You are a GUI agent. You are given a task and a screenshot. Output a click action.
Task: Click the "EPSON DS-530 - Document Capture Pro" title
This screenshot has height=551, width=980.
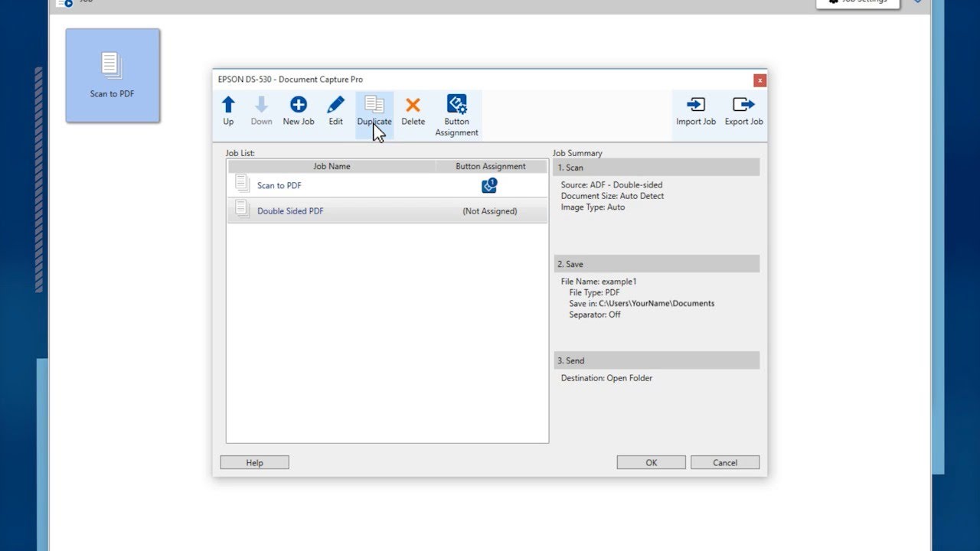pyautogui.click(x=290, y=80)
